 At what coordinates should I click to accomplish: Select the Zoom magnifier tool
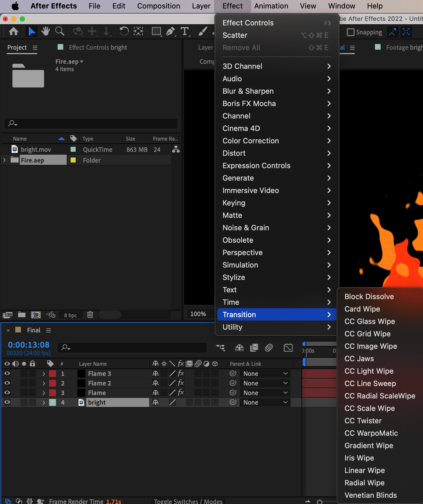[60, 31]
